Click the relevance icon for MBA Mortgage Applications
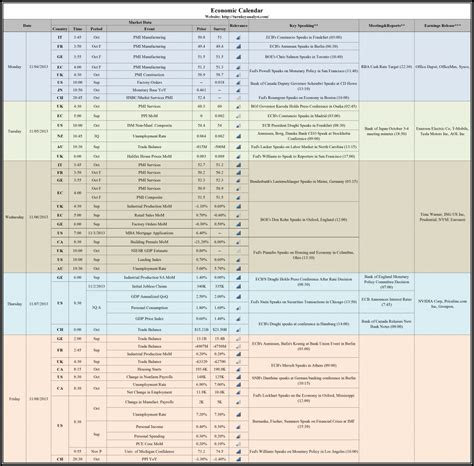 (238, 233)
